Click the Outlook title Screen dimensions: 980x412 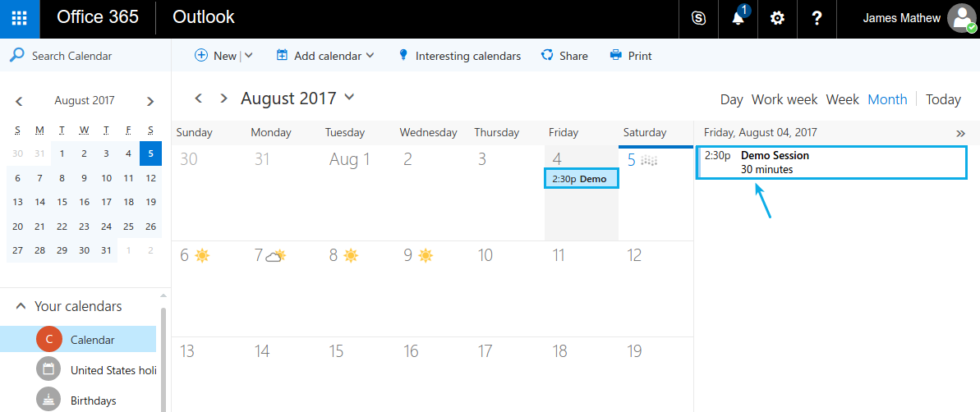coord(204,17)
